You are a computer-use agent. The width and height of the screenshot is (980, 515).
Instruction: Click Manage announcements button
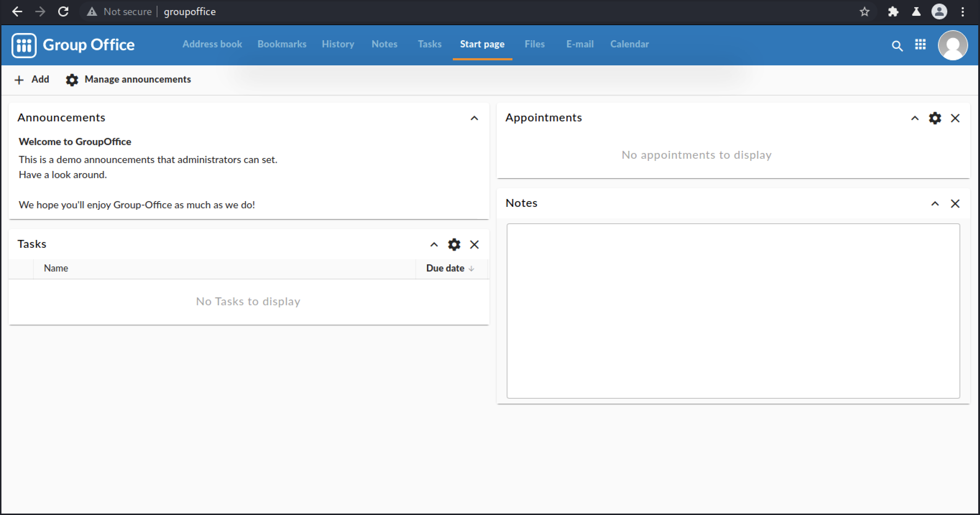click(128, 79)
